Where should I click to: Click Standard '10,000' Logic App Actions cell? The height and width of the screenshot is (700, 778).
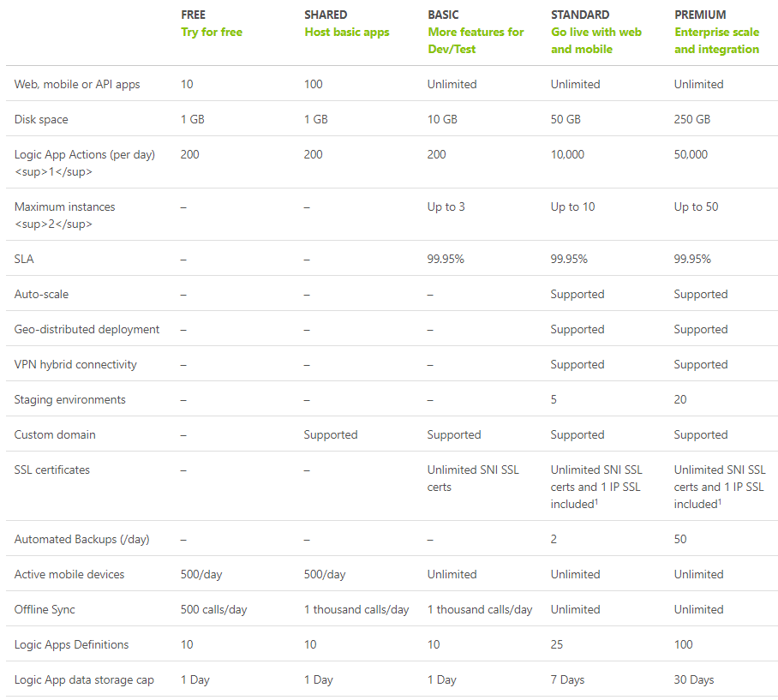pyautogui.click(x=567, y=155)
